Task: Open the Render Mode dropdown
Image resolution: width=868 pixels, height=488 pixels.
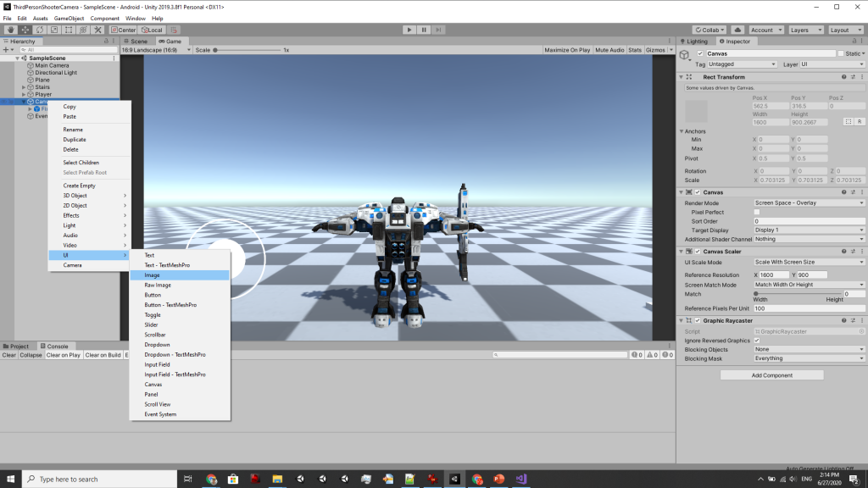Action: (809, 203)
